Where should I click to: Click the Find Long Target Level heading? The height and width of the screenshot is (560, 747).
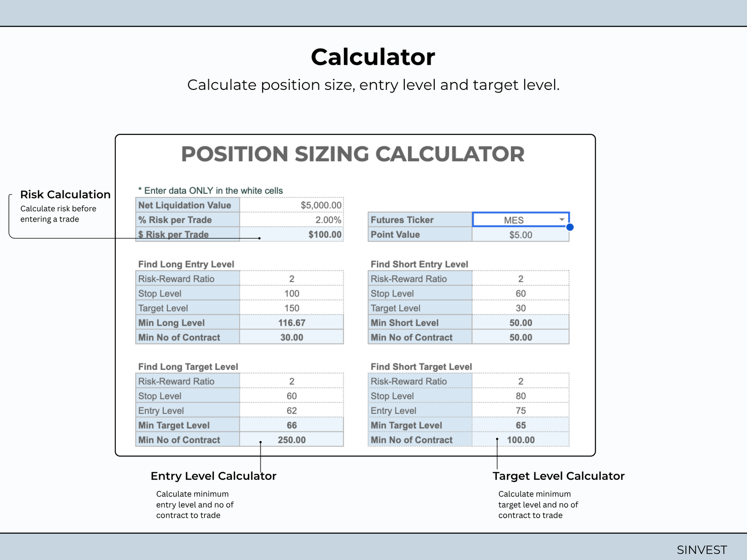[x=188, y=366]
